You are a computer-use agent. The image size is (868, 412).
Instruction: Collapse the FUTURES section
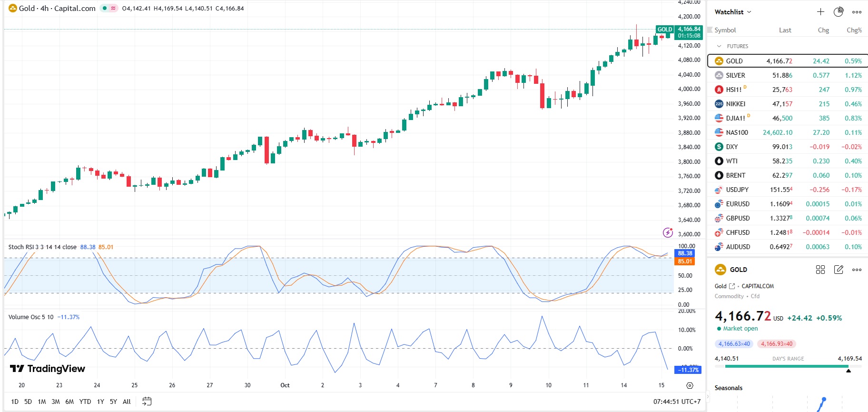click(x=719, y=46)
